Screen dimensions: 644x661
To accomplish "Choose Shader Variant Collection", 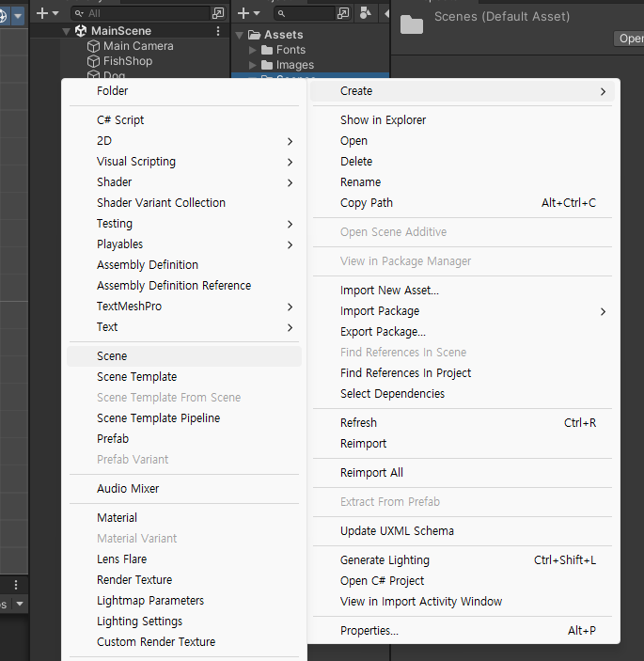I will tap(184, 203).
